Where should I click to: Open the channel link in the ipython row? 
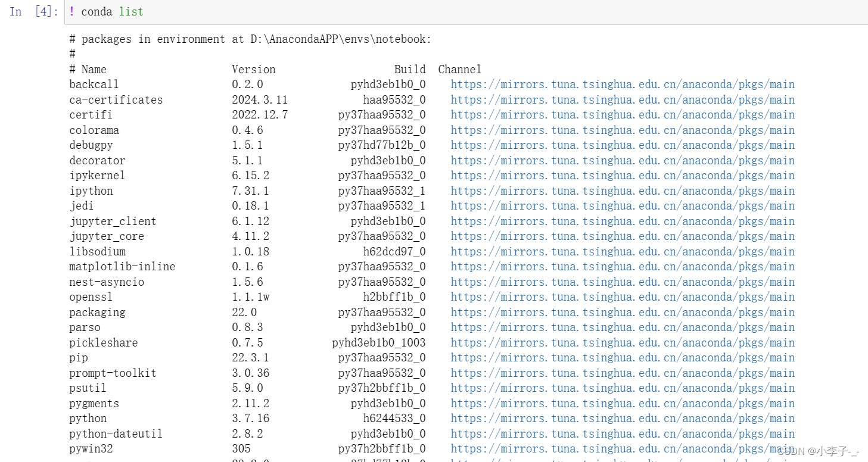[623, 191]
